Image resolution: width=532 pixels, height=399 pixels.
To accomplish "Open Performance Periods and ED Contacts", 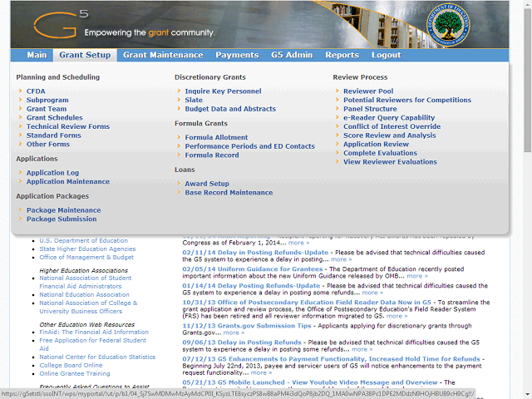I will coord(249,146).
